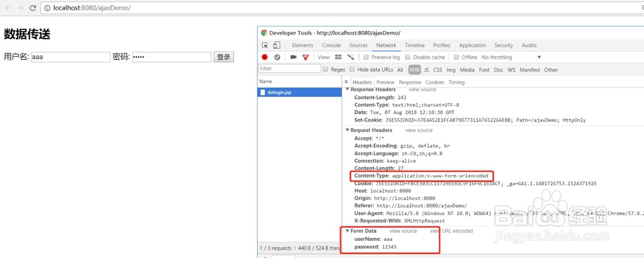
Task: Click the site info icon in address bar
Action: (x=47, y=8)
